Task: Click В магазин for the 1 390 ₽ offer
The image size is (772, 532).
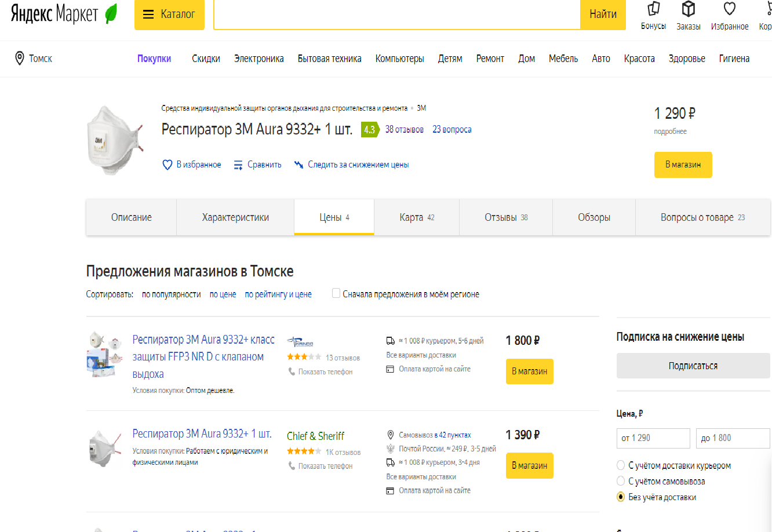Action: pos(530,466)
